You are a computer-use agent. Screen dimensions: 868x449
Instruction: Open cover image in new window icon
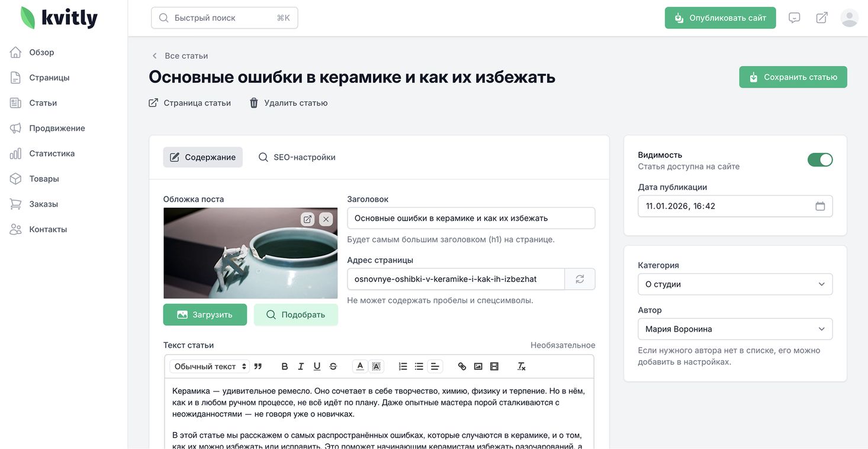(307, 219)
